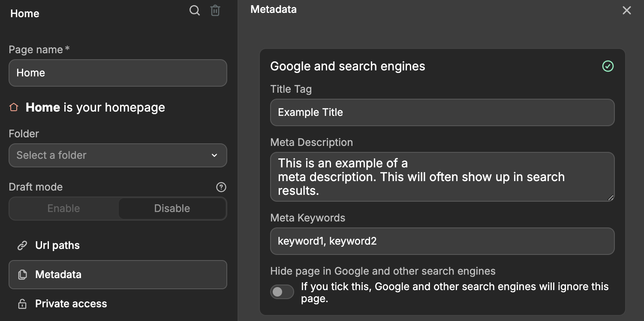Click the Title Tag field containing Example Title

(442, 112)
